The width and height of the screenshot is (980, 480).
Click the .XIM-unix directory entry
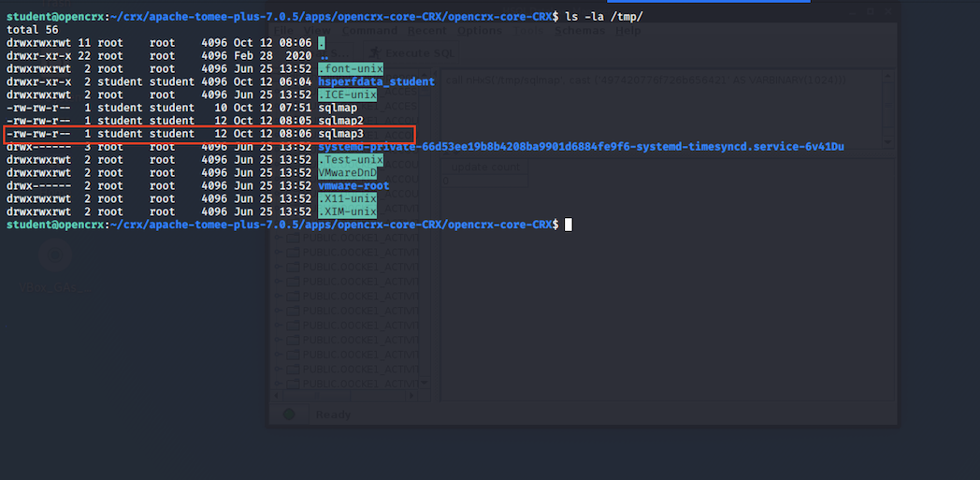(348, 211)
